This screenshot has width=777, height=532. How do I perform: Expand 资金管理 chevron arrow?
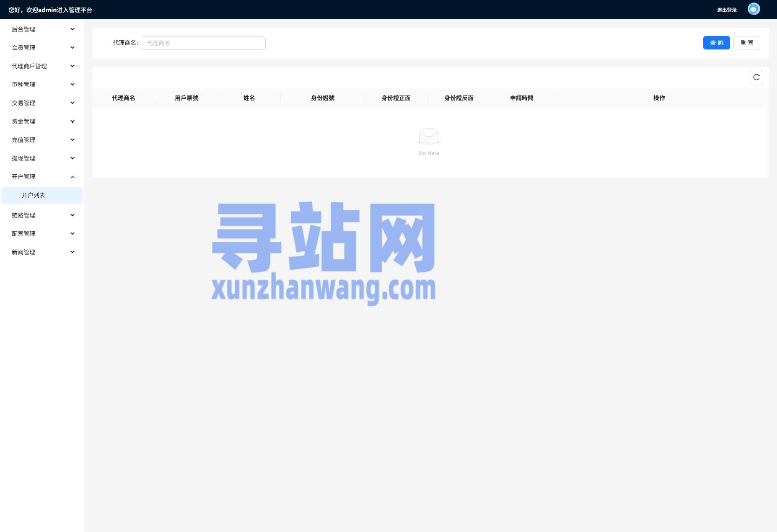(x=73, y=121)
